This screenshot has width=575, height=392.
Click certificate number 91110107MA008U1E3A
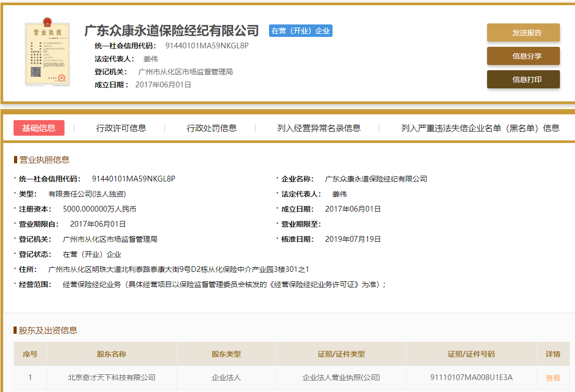[471, 377]
